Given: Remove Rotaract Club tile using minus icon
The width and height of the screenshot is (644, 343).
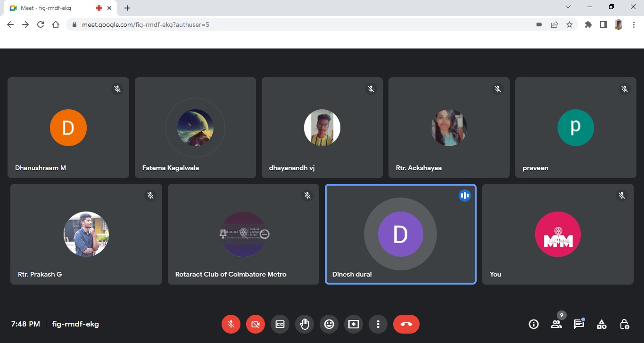Looking at the screenshot, I should 265,234.
